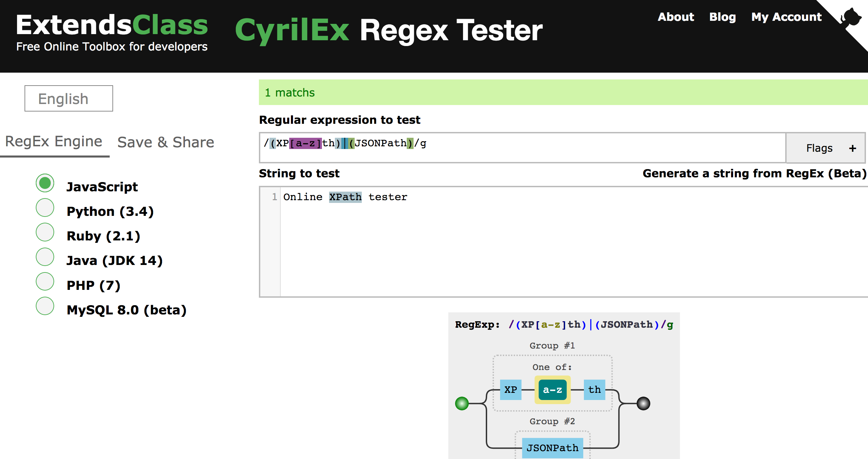868x459 pixels.
Task: Click into the regular expression input field
Action: [x=523, y=148]
